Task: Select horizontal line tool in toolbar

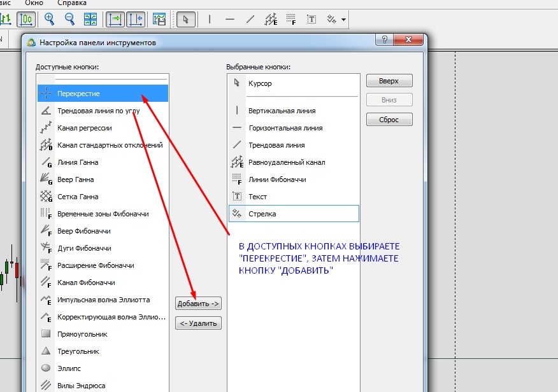Action: [x=230, y=19]
